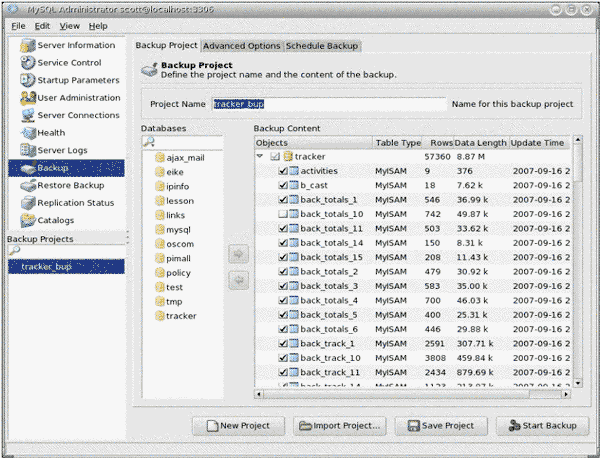Open the Edit menu
Screen dimensions: 600x458
pyautogui.click(x=42, y=26)
